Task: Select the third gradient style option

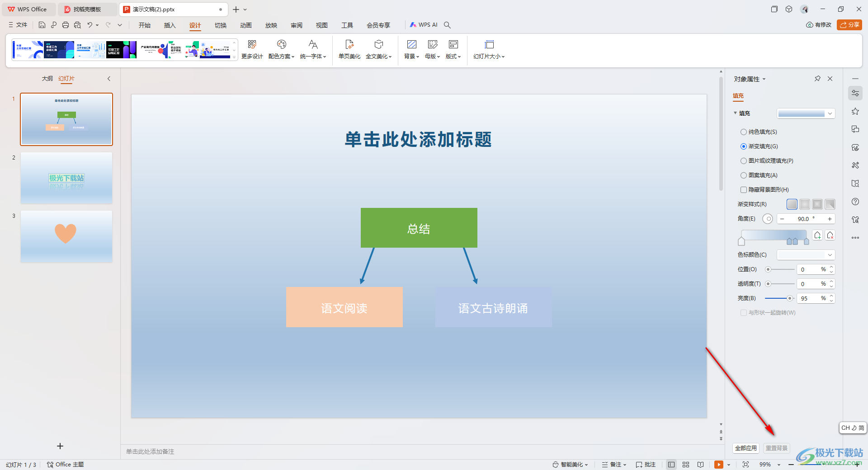Action: [817, 204]
